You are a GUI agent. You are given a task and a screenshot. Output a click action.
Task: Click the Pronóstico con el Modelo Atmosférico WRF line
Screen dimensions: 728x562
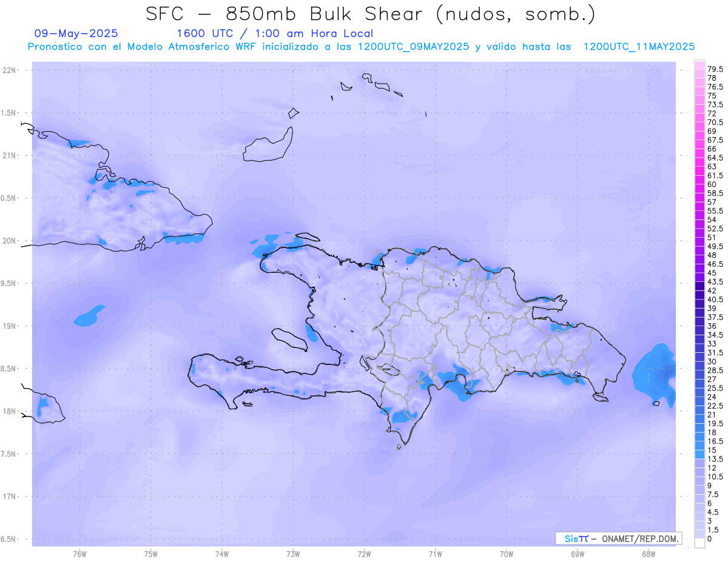361,47
